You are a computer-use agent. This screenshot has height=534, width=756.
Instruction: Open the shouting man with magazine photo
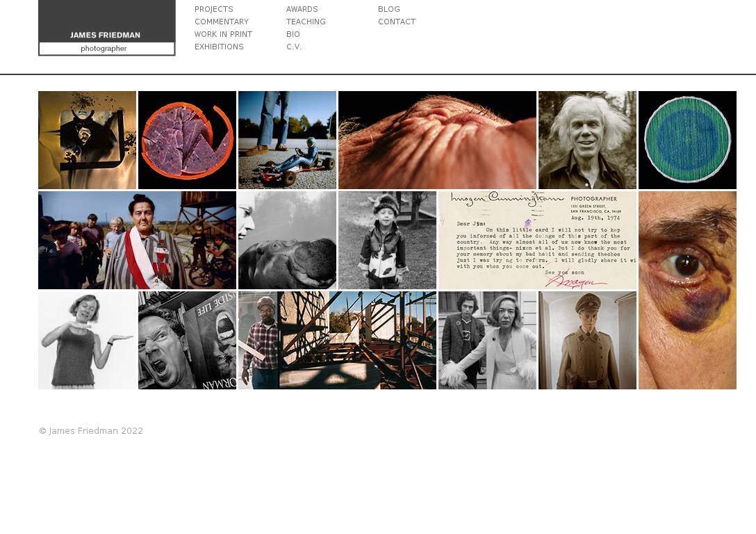click(187, 340)
